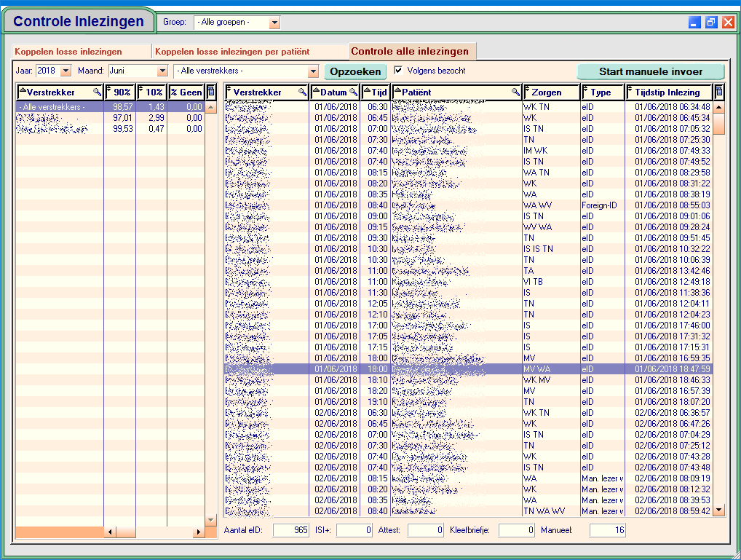Open the Alle verstrekkers filter dropdown
The image size is (741, 560).
click(313, 71)
